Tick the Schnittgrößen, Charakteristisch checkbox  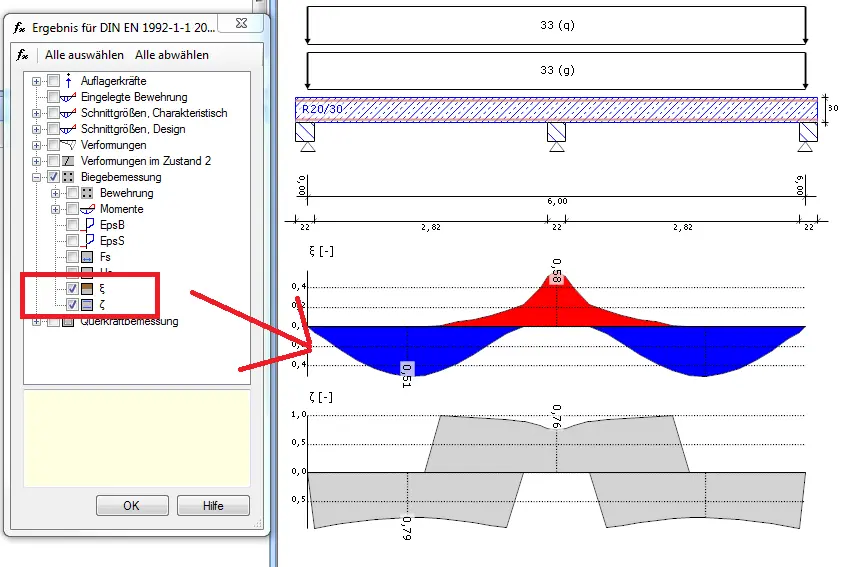pyautogui.click(x=53, y=113)
